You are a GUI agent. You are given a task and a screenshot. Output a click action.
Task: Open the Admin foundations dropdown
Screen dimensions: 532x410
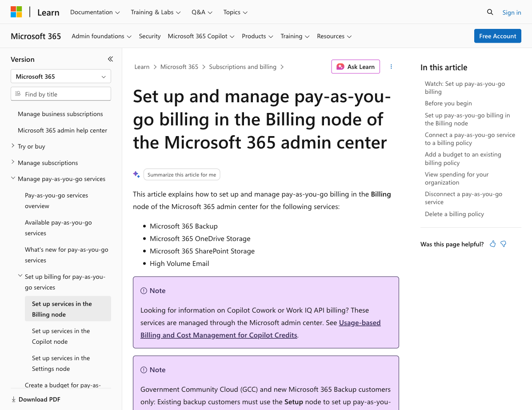101,36
